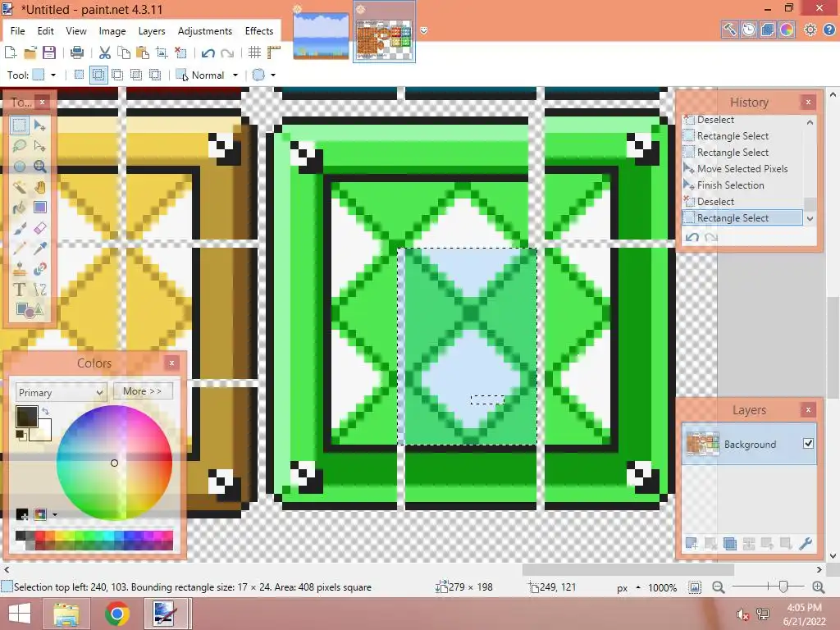Image resolution: width=840 pixels, height=630 pixels.
Task: Set selection mode to Add (union)
Action: pyautogui.click(x=98, y=75)
